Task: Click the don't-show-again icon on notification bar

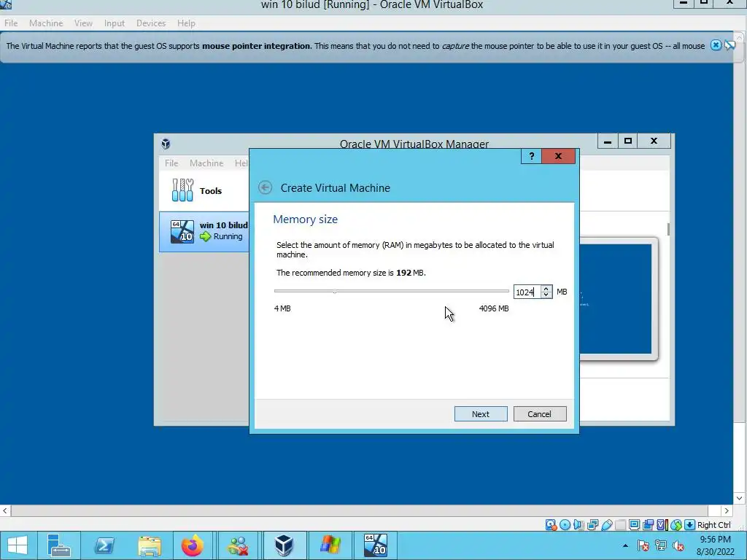Action: pos(729,45)
